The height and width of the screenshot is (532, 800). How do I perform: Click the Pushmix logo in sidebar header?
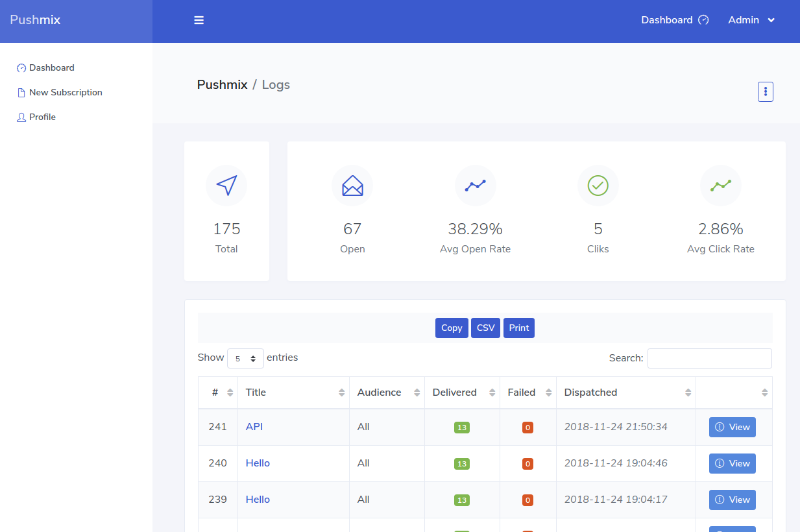[35, 19]
